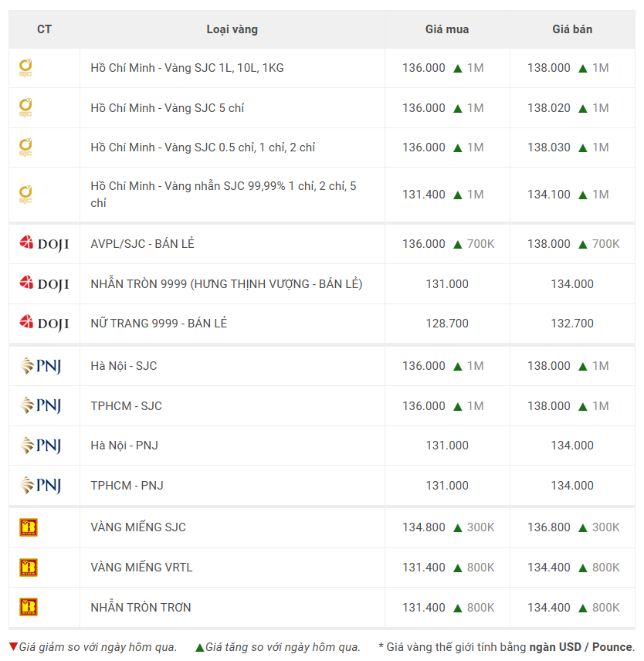Click green up triangle in the legend
The width and height of the screenshot is (644, 661).
(200, 647)
